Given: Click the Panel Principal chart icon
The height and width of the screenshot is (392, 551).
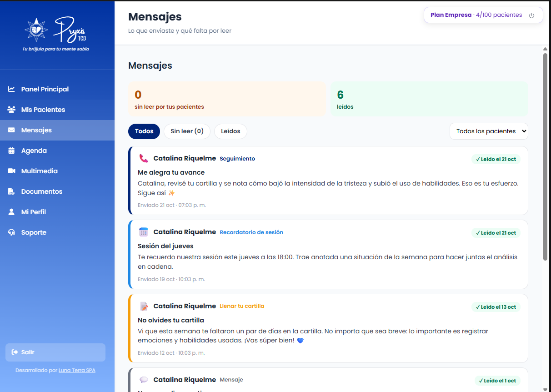Looking at the screenshot, I should (11, 89).
